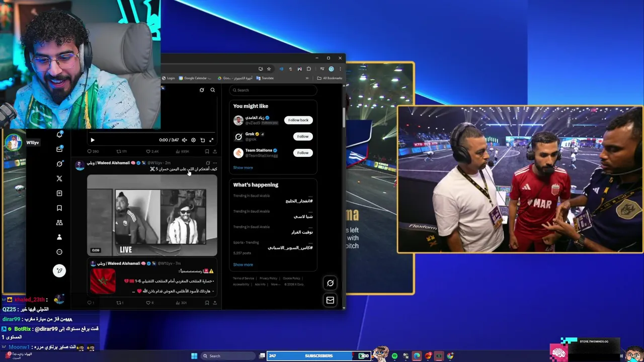
Task: Open quoted post with Morocco flag image
Action: pos(152,278)
